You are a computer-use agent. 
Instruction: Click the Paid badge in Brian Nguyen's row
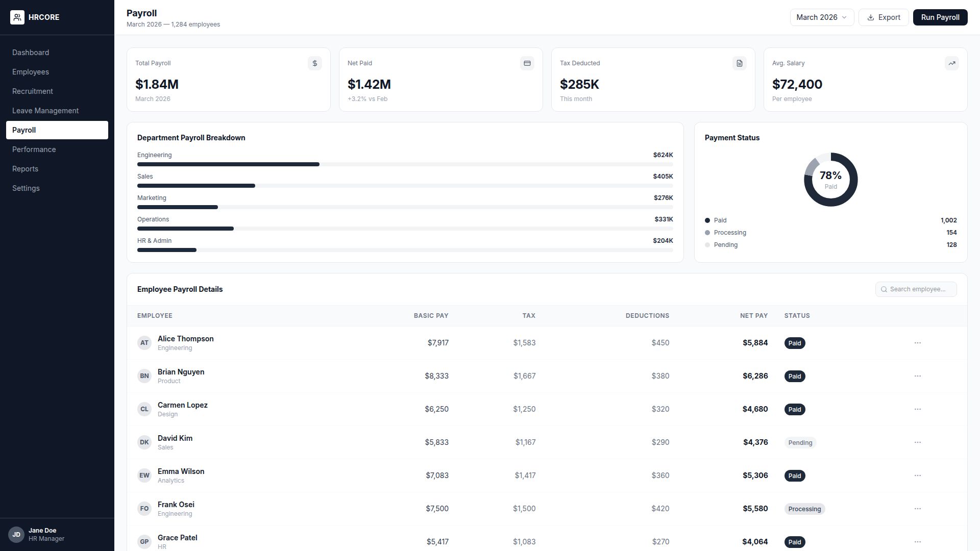point(795,377)
